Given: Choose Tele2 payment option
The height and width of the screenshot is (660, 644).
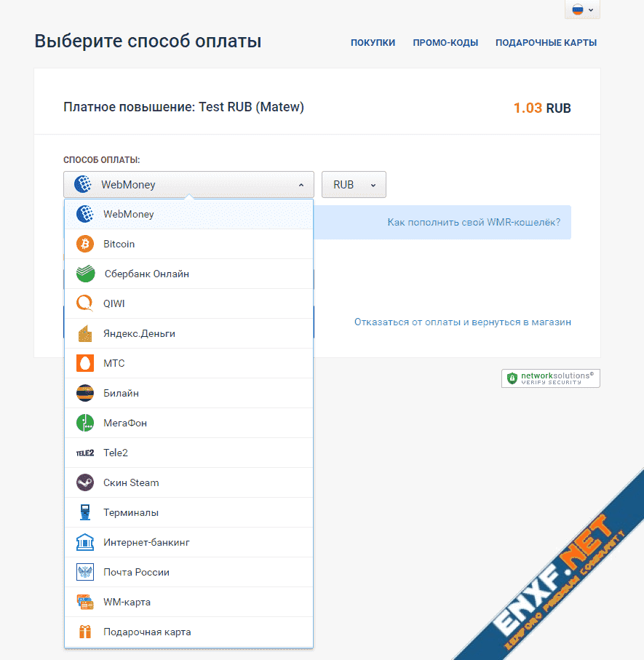Looking at the screenshot, I should point(116,453).
